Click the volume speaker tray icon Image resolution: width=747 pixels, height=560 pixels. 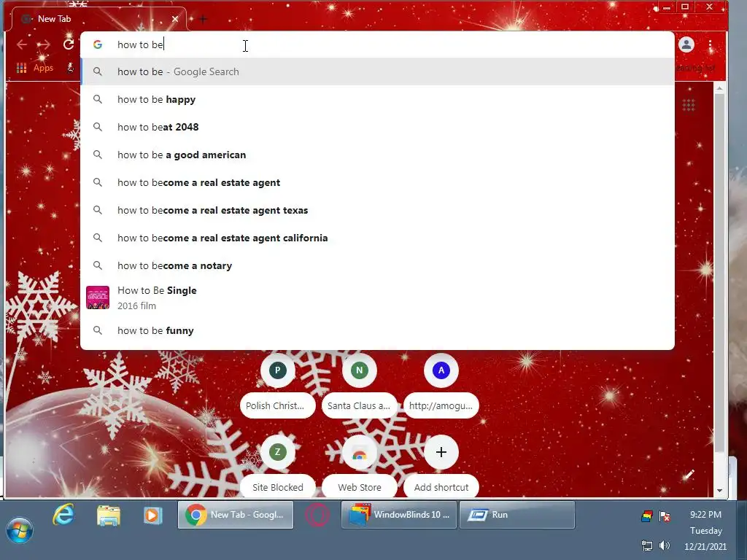coord(665,545)
